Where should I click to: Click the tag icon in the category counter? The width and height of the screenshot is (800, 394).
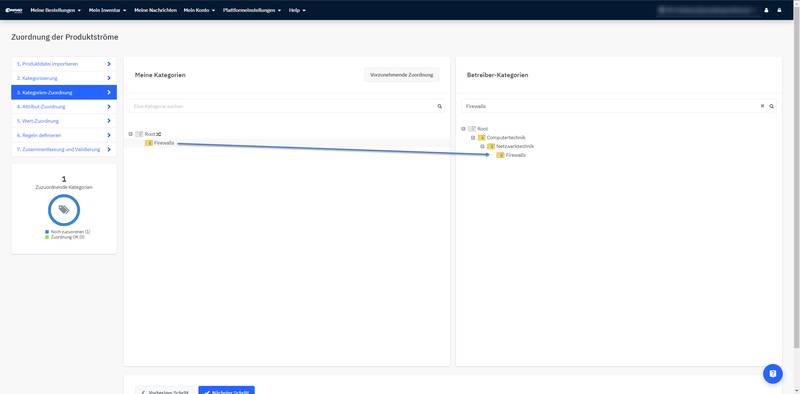tap(64, 210)
